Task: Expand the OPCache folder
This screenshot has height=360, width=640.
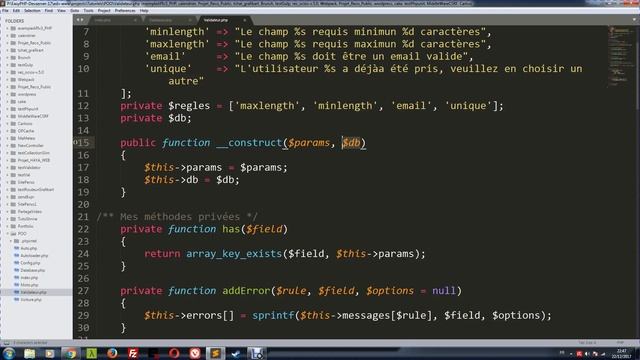Action: pyautogui.click(x=7, y=131)
